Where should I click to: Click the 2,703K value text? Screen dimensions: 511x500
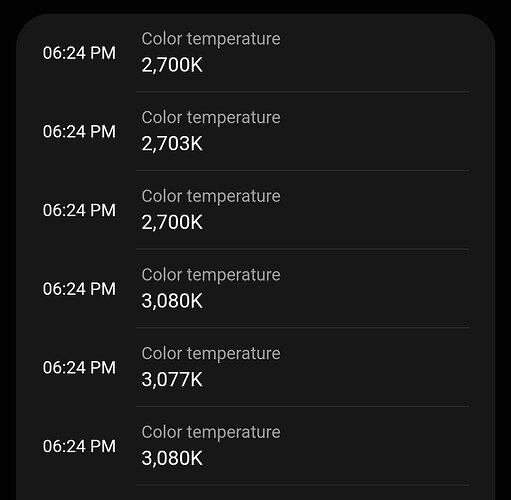[x=172, y=144]
